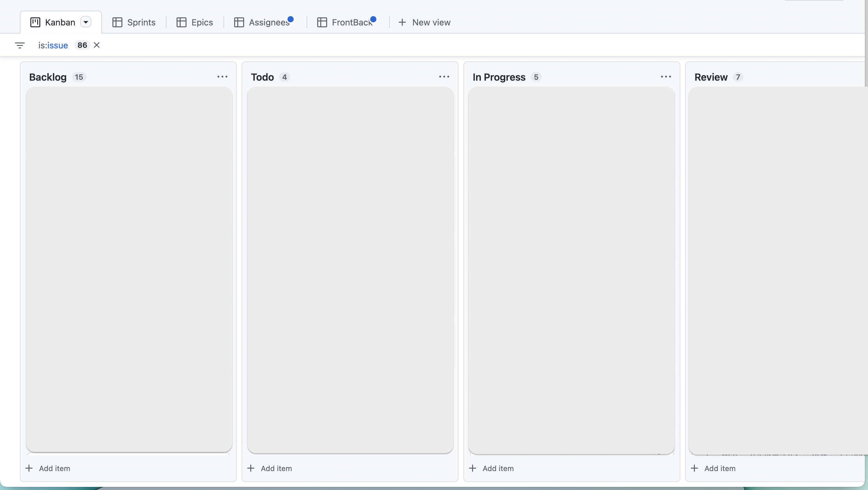Add item to the Review column
The image size is (868, 490).
click(713, 468)
